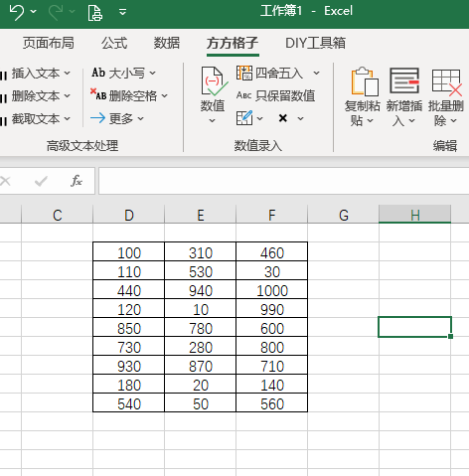Click the cell containing 530

(201, 271)
